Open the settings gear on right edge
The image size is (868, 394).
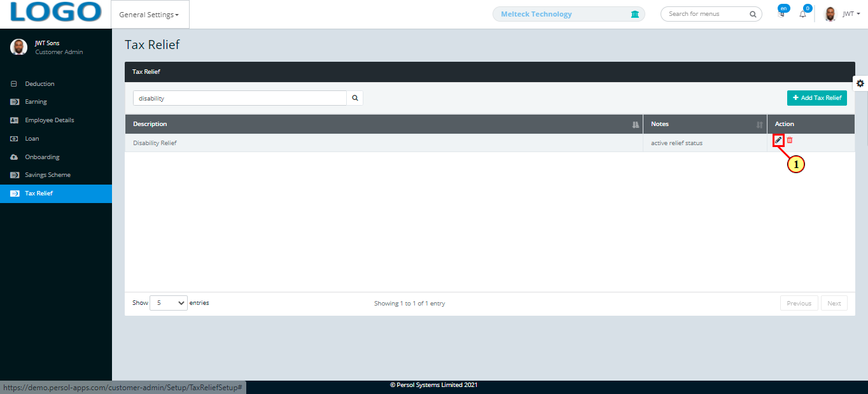click(860, 83)
